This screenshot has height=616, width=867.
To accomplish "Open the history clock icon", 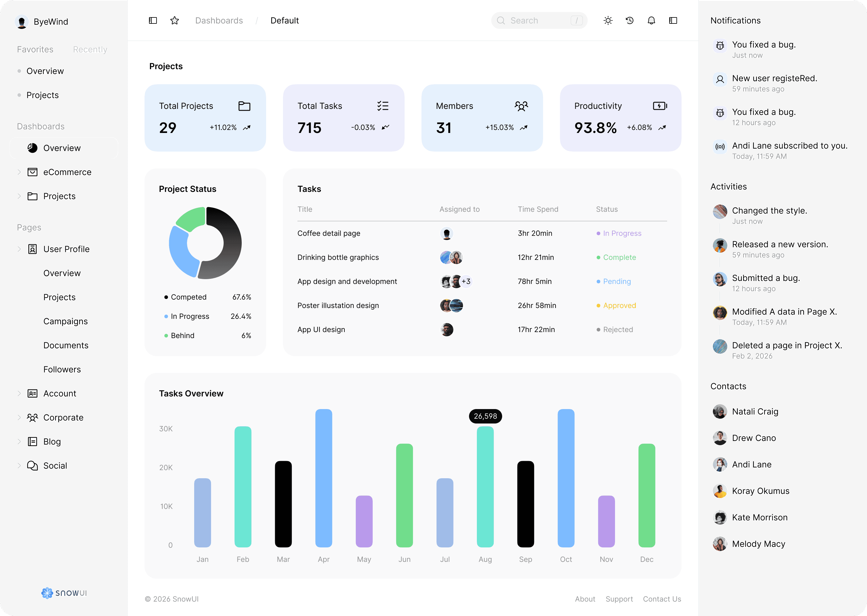I will point(630,20).
